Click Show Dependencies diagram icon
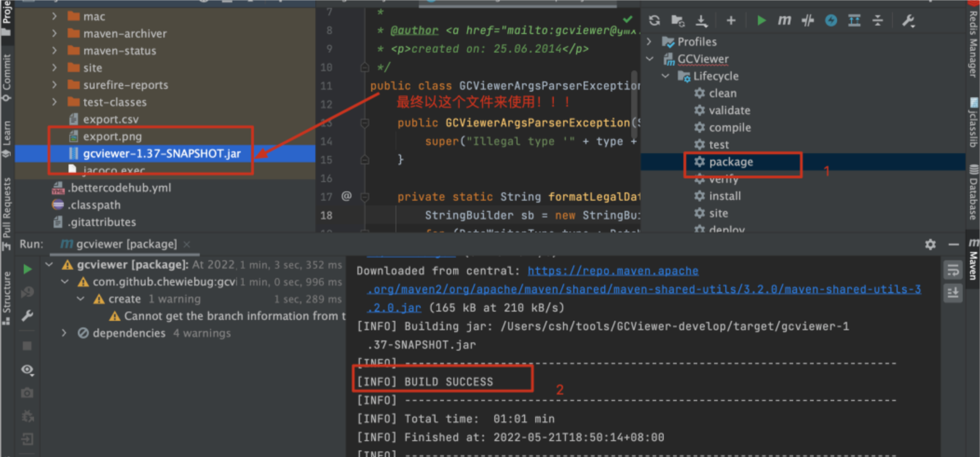Image resolution: width=980 pixels, height=457 pixels. pos(854,20)
